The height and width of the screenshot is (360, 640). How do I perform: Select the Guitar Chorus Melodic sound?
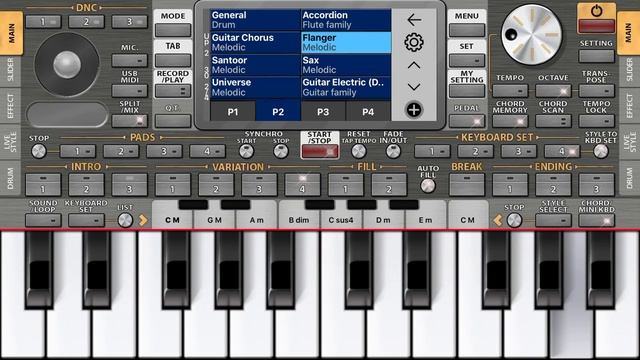256,42
